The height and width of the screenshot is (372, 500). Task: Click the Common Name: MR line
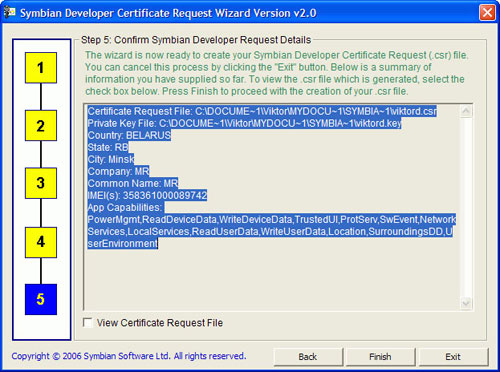click(x=133, y=183)
